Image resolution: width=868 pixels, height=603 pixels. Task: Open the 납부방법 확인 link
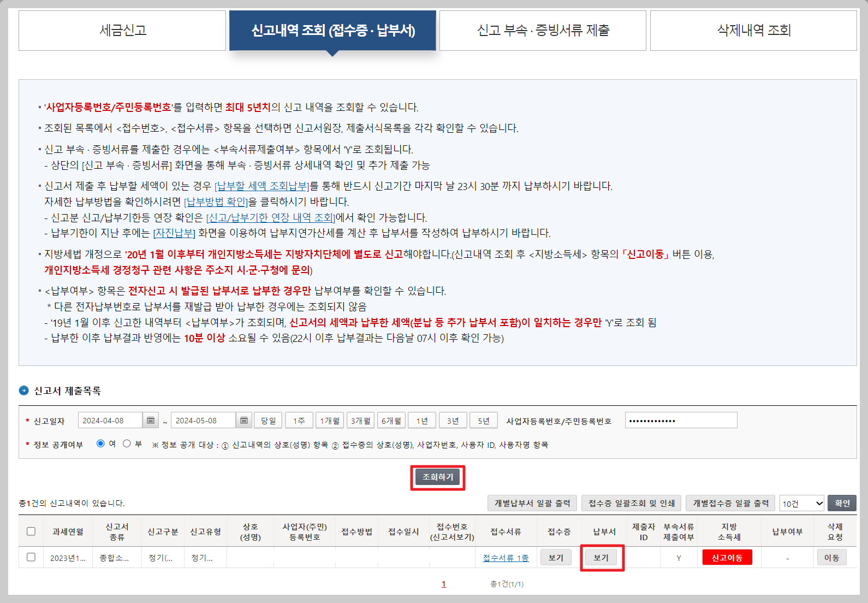pyautogui.click(x=216, y=202)
